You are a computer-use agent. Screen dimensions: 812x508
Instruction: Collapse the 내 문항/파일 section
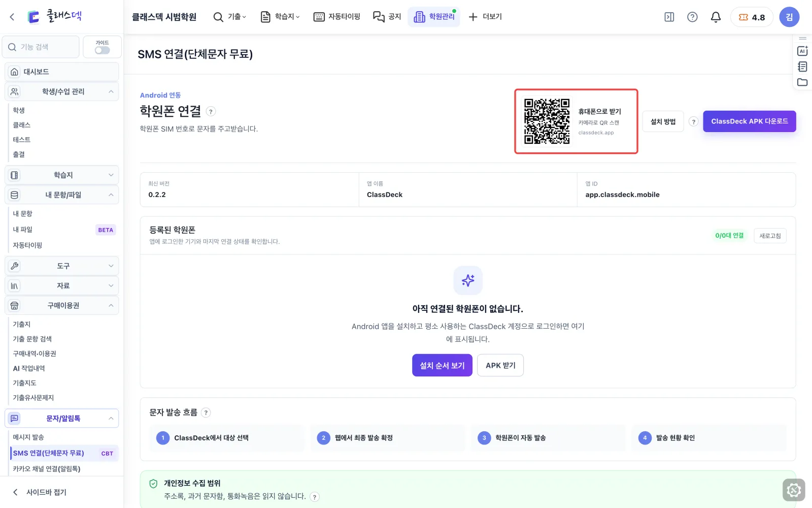[x=62, y=195]
